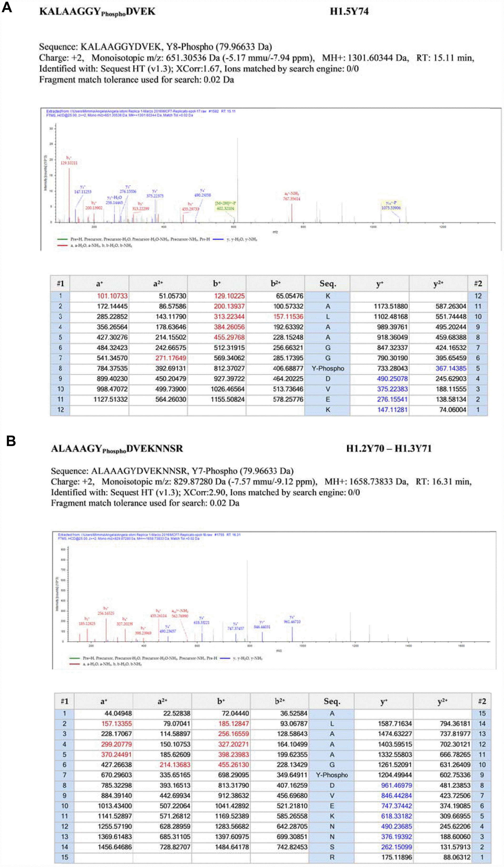
Task: Click the title KALAAGGY Phospho DVEK
Action: [97, 12]
